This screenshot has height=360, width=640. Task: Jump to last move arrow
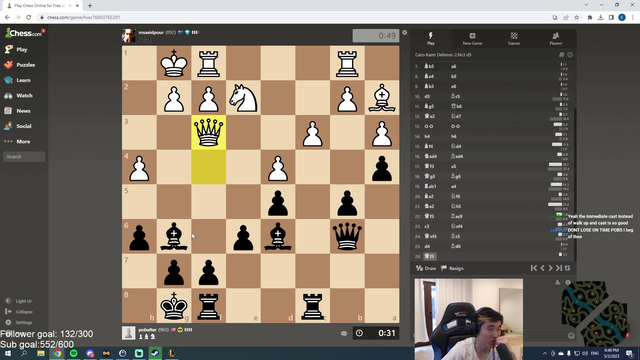pyautogui.click(x=559, y=268)
